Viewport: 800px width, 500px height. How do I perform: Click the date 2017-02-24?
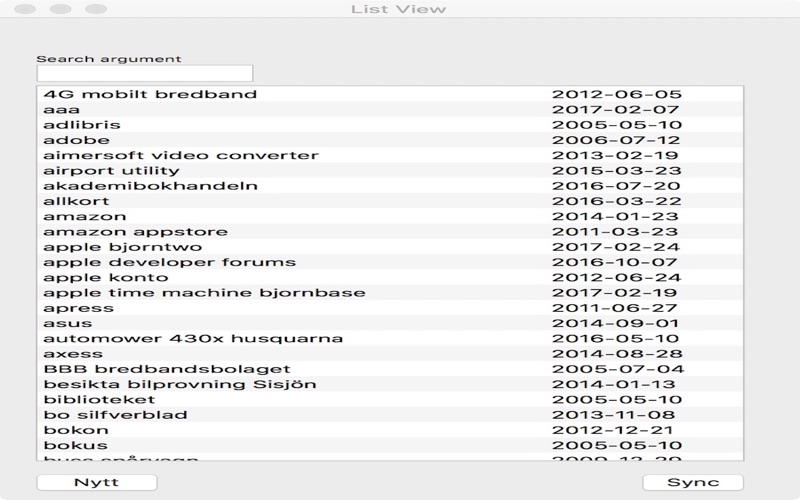(x=616, y=247)
